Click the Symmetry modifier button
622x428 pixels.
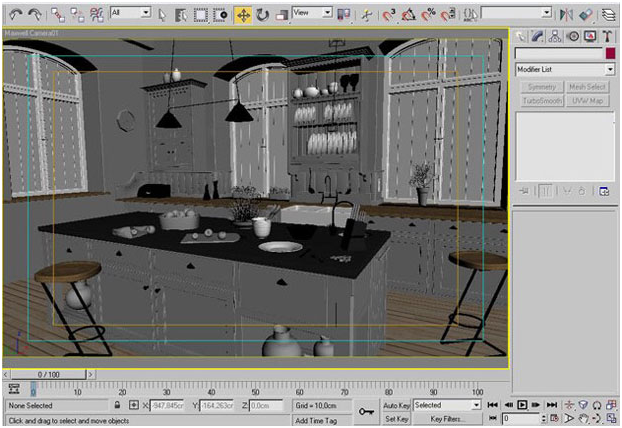point(542,87)
